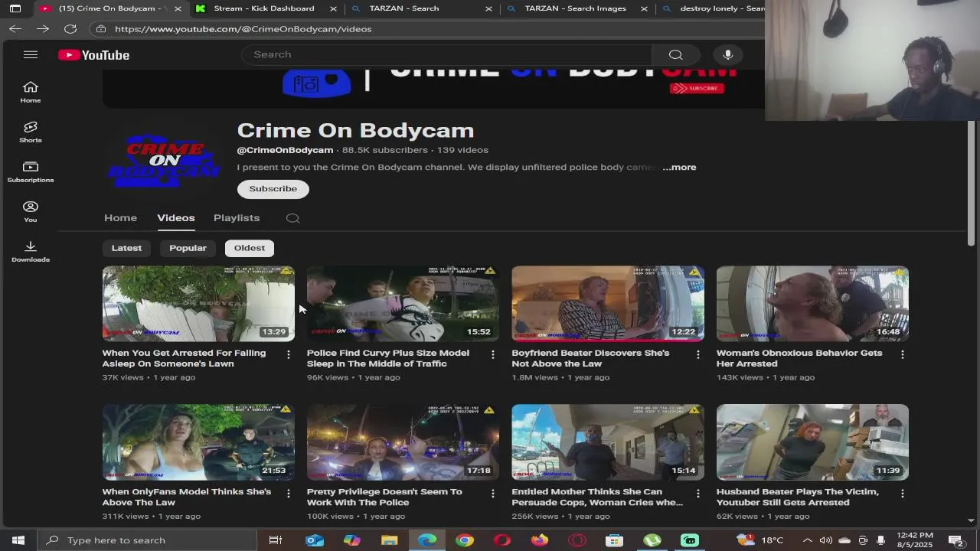Search within channel using magnifier icon

point(292,218)
